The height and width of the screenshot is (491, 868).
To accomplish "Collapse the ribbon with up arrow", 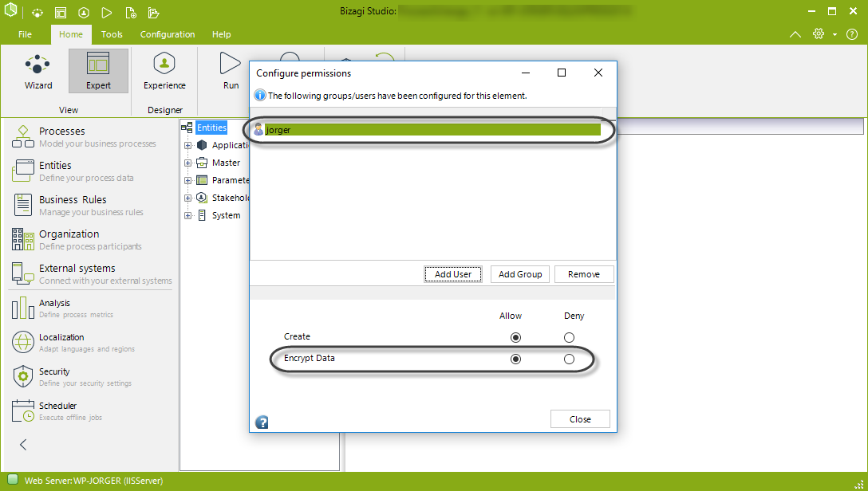I will (x=795, y=34).
